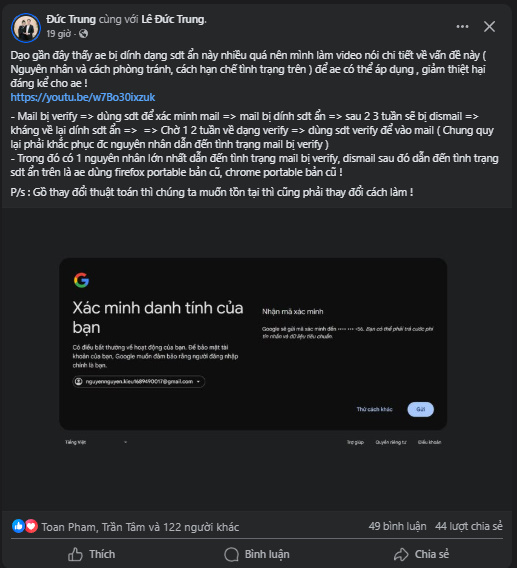The width and height of the screenshot is (517, 568).
Task: Close the post dialog with X
Action: [x=489, y=26]
